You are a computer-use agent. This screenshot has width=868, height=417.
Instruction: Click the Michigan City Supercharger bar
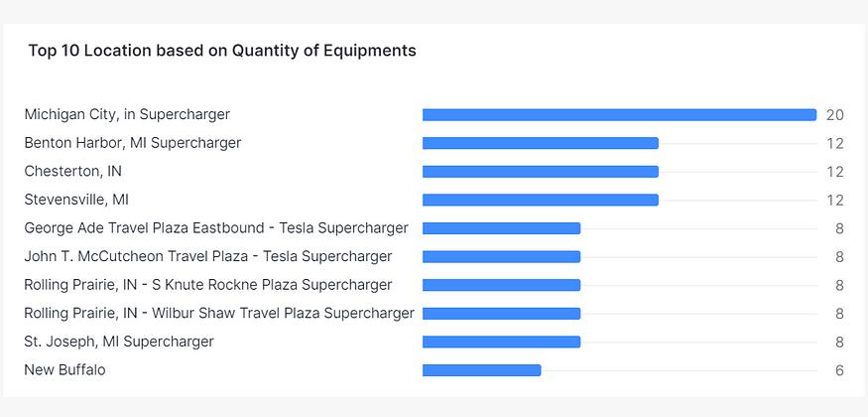(619, 115)
